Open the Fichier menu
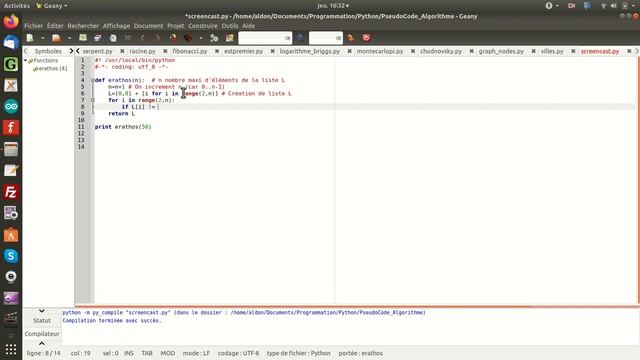 click(x=33, y=26)
